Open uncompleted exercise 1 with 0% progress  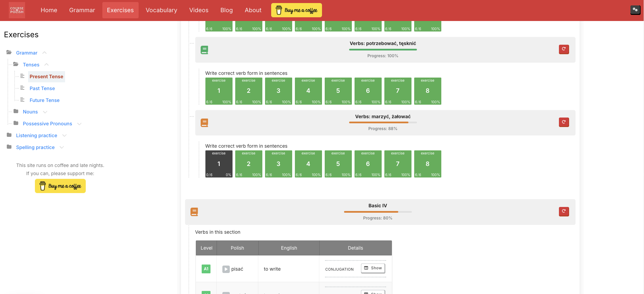(219, 164)
